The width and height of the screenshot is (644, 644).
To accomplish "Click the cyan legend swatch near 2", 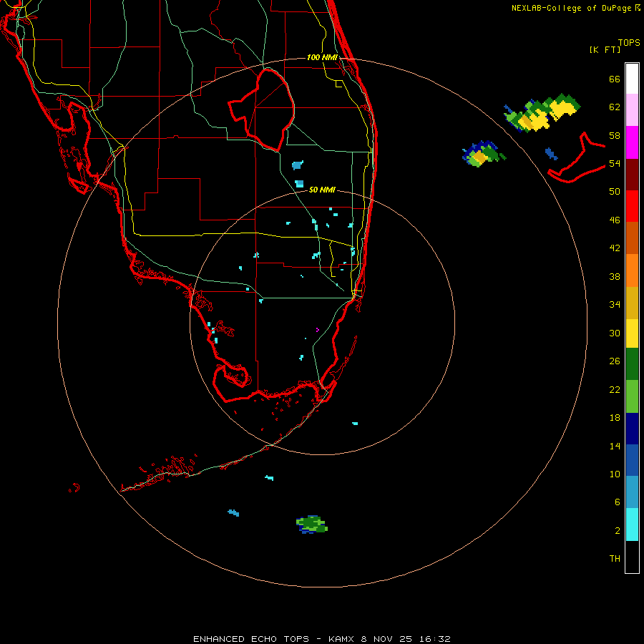I will click(632, 525).
